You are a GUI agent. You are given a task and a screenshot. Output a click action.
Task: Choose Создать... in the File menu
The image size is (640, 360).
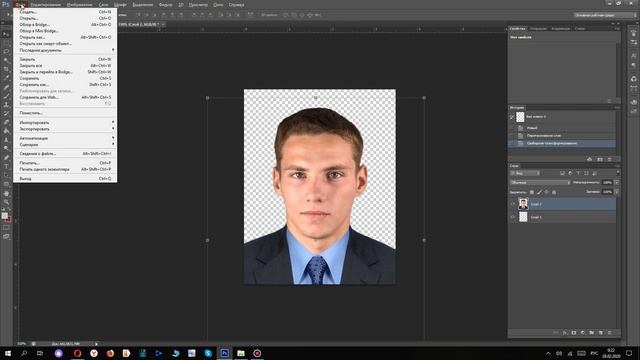65,12
